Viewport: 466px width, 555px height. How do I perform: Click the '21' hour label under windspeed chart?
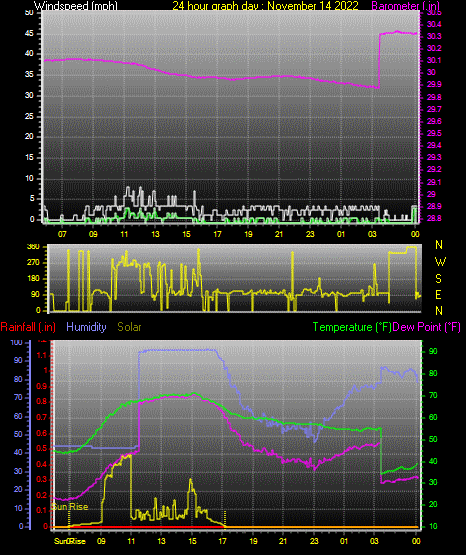pyautogui.click(x=279, y=234)
